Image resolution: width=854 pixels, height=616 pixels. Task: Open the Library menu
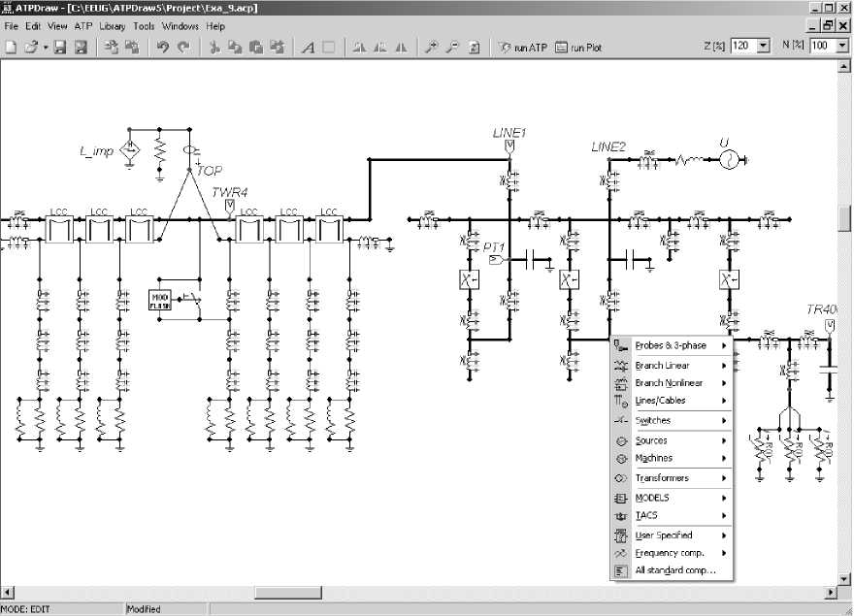point(112,26)
